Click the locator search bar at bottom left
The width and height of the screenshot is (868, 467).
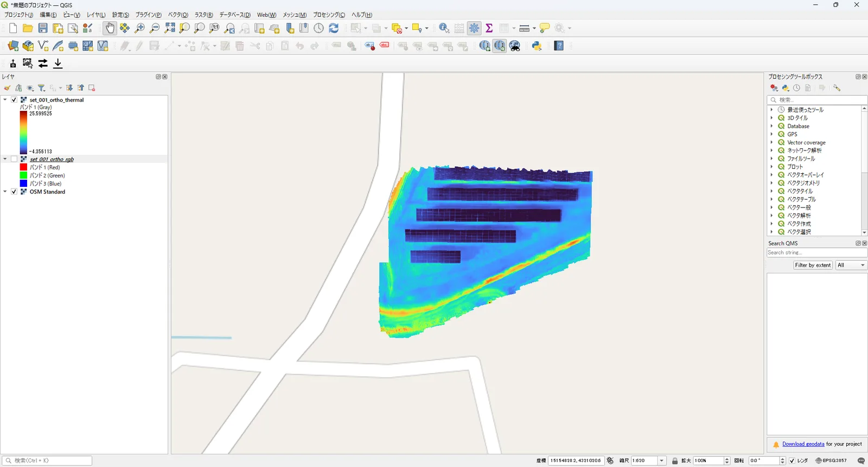click(x=47, y=460)
